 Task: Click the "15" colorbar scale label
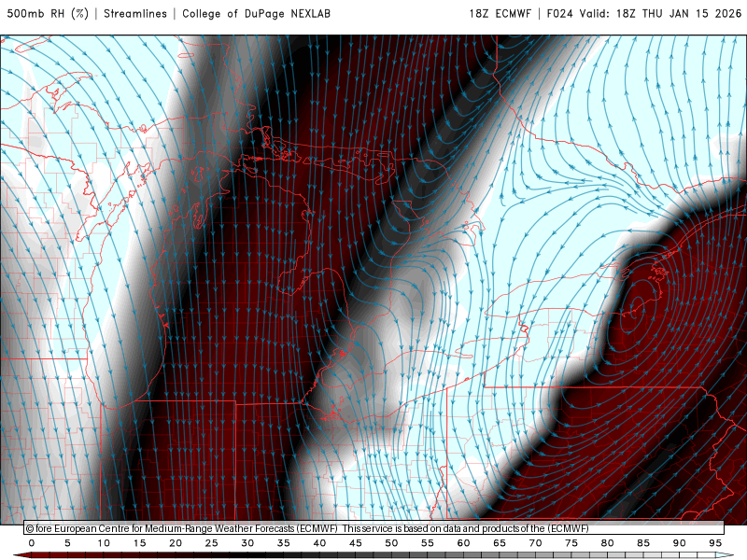(139, 543)
